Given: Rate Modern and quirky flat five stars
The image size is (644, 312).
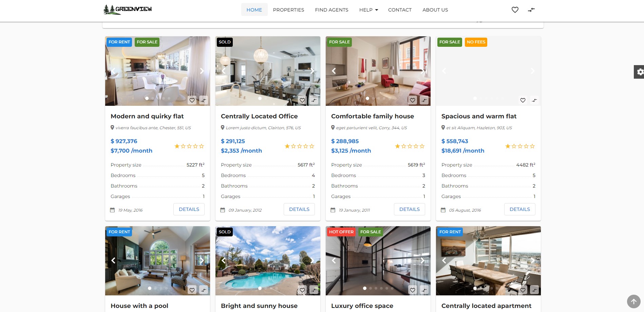Looking at the screenshot, I should (202, 146).
